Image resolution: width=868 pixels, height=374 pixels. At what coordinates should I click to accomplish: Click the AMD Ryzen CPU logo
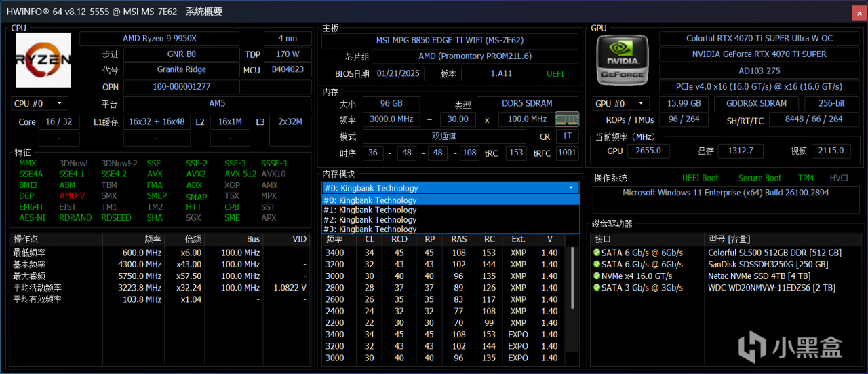pyautogui.click(x=43, y=60)
